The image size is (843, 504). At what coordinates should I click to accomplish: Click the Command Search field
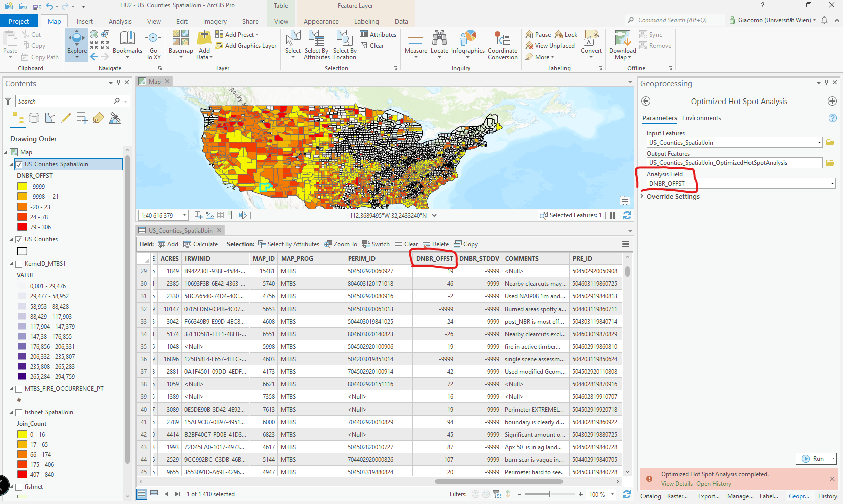[674, 20]
